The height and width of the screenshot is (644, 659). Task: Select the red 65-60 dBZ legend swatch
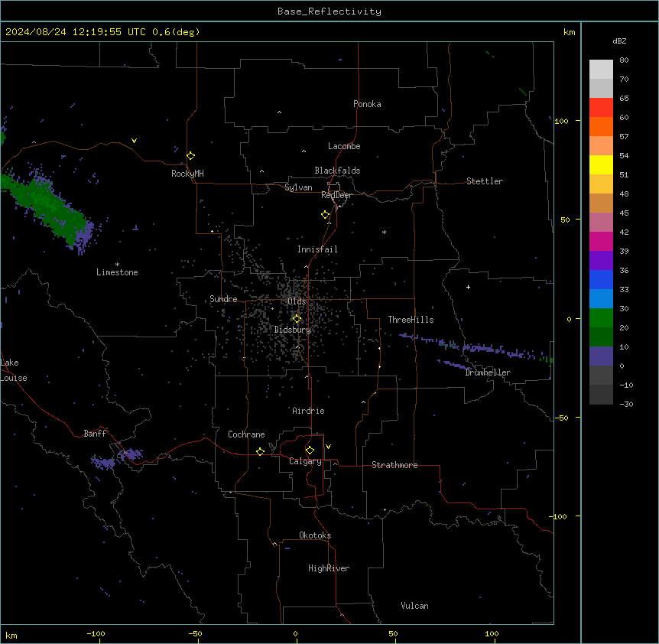pos(601,108)
